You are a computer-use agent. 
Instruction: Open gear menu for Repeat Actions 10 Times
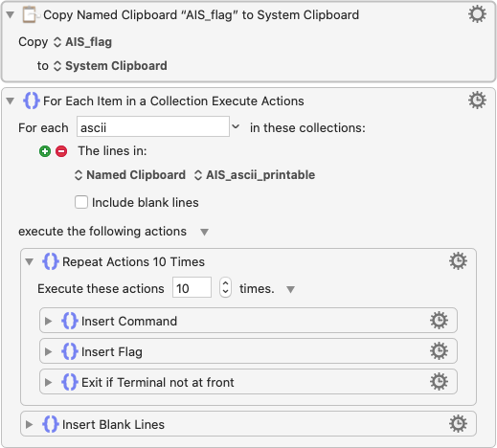point(458,261)
